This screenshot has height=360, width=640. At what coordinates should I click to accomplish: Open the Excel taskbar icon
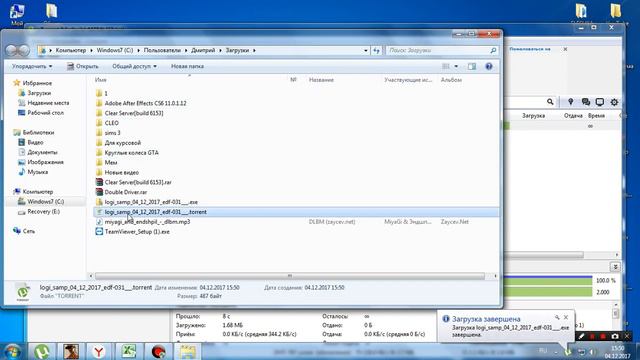click(129, 351)
